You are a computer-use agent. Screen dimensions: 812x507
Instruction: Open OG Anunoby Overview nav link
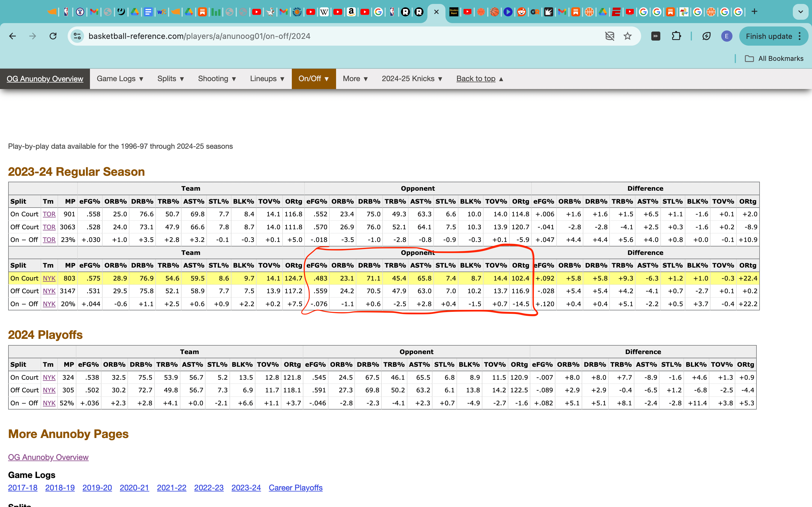45,79
